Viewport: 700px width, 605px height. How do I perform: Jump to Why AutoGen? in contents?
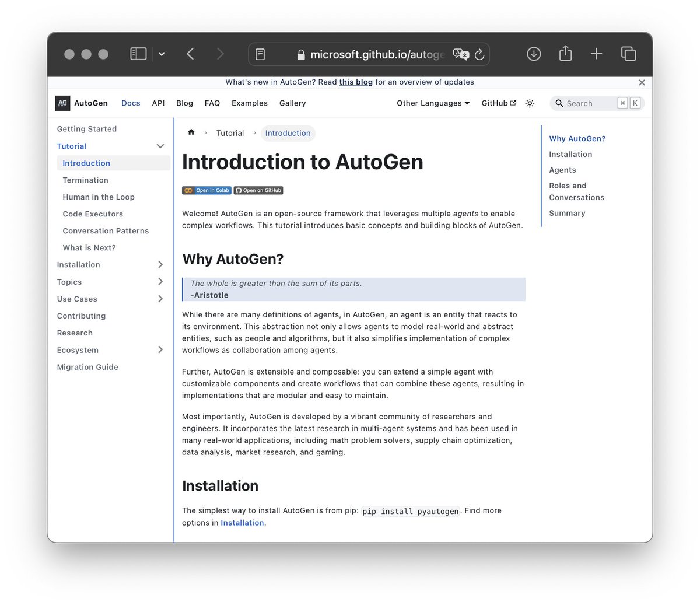point(577,139)
